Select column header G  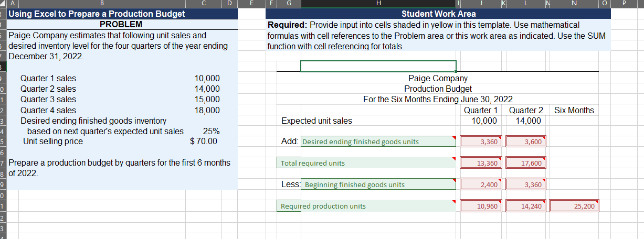[x=288, y=4]
